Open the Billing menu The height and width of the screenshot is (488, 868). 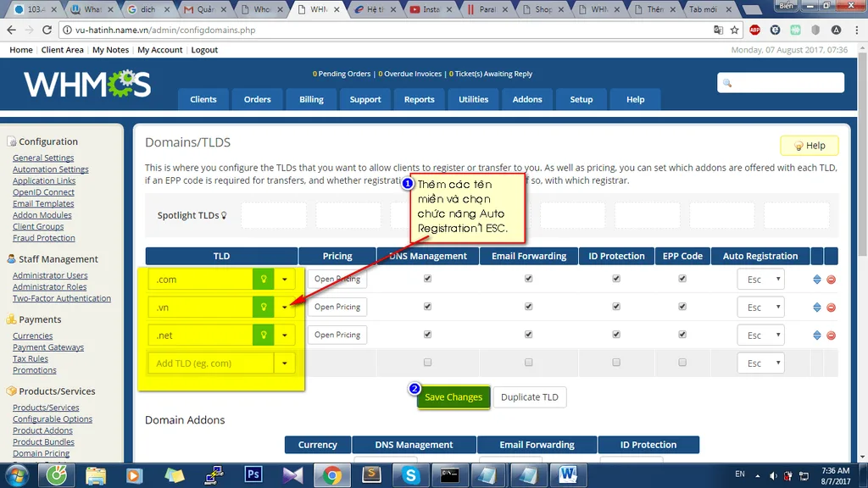pyautogui.click(x=311, y=99)
